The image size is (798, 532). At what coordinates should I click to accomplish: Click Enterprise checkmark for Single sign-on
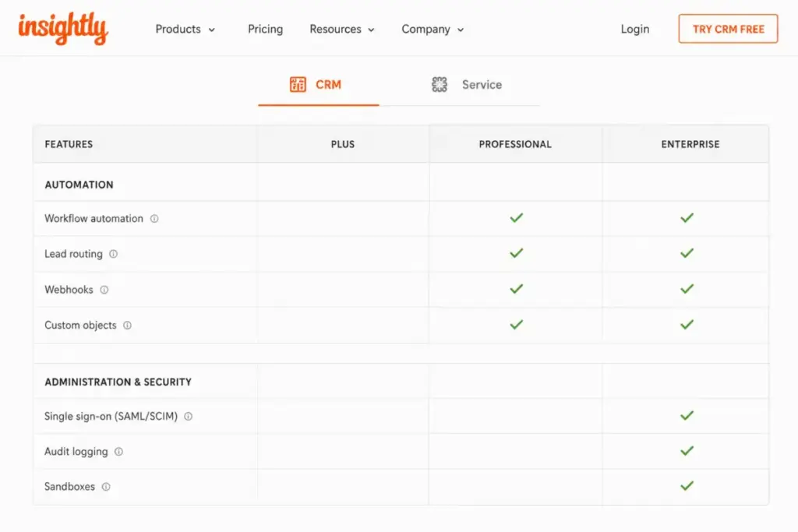coord(687,415)
